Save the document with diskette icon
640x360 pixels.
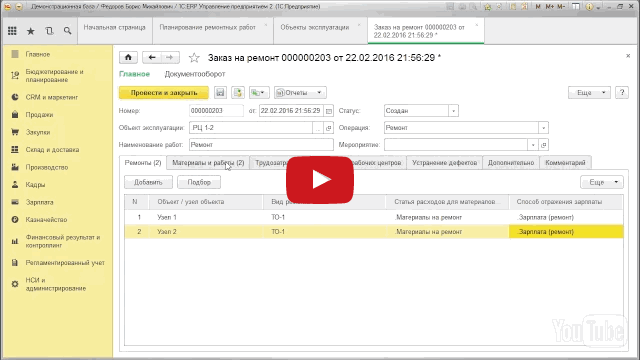pyautogui.click(x=220, y=93)
